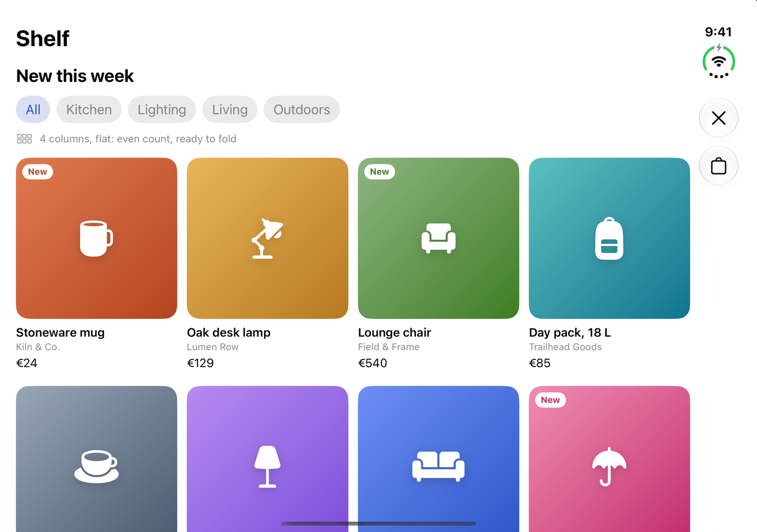Select the All filter chip
The width and height of the screenshot is (757, 532).
click(x=33, y=109)
